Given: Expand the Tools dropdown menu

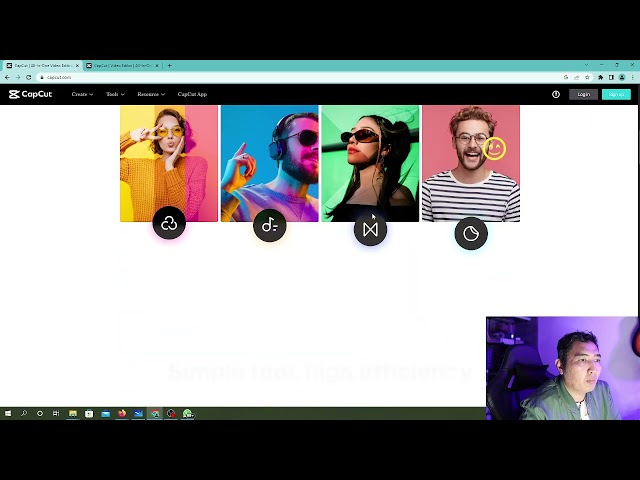Looking at the screenshot, I should pyautogui.click(x=115, y=94).
